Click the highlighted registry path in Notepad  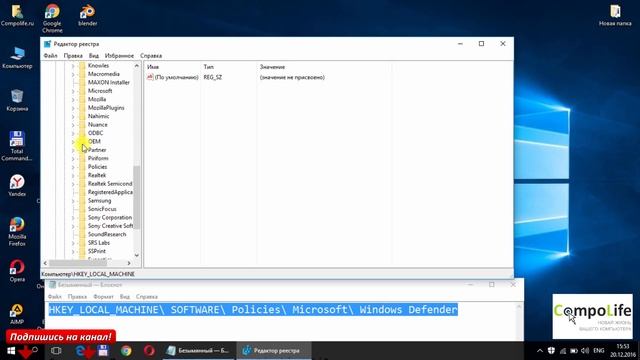253,310
